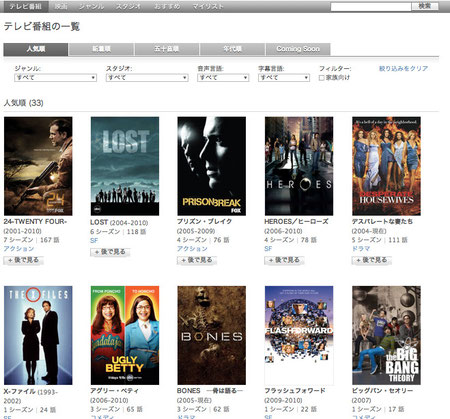Click the 4 シーズン | 76 話 text
The image size is (450, 419).
tap(203, 240)
